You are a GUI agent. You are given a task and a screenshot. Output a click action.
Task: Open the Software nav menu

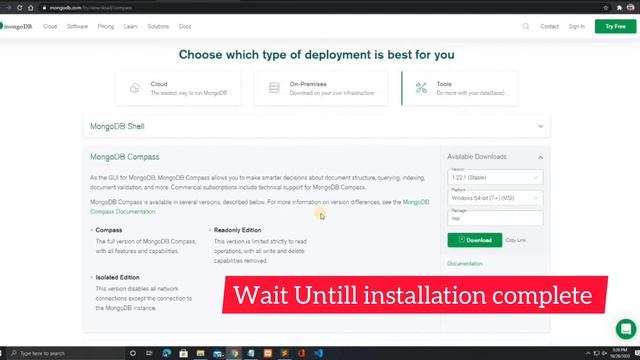(78, 27)
